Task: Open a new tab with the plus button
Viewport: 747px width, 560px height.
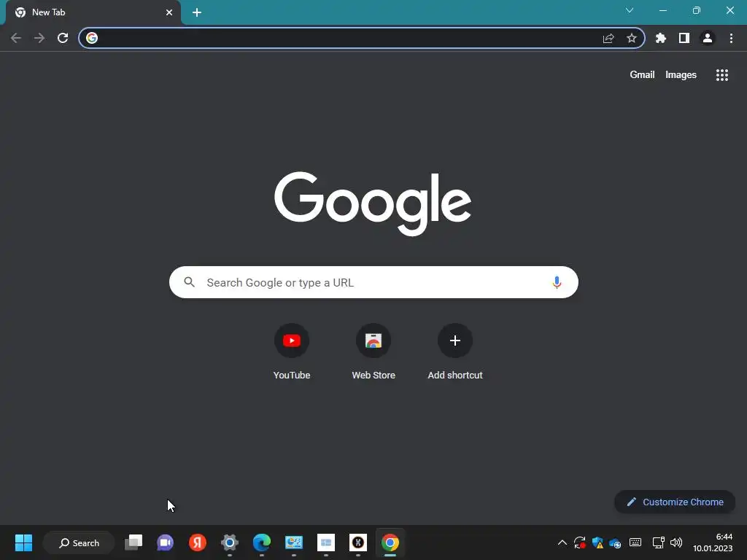Action: 197,12
